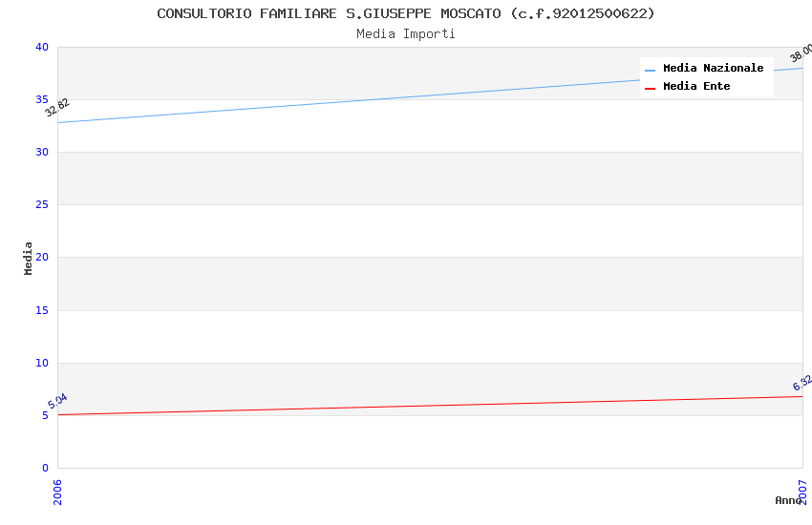The height and width of the screenshot is (525, 812).
Task: Click the 'Media Ente' legend label
Action: click(x=696, y=86)
